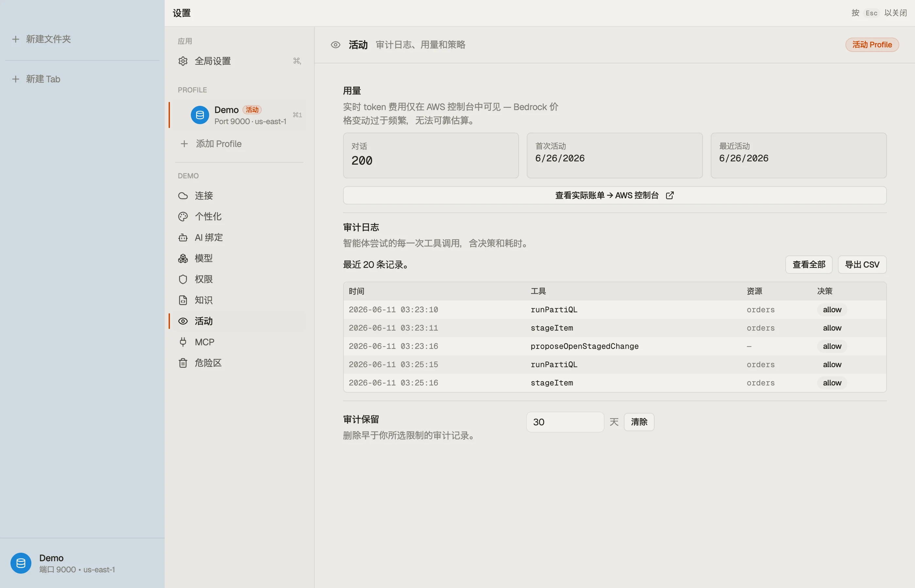Click orders in the 03:25:15 row

point(760,365)
